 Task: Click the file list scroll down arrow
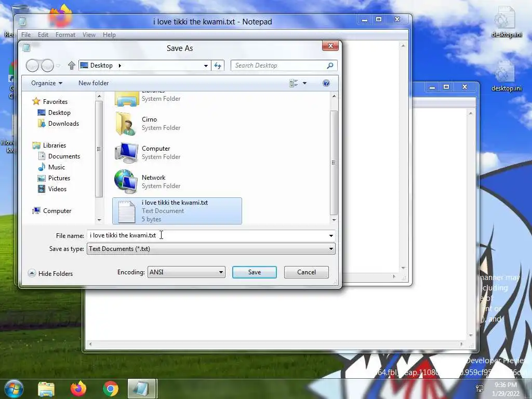(x=334, y=220)
